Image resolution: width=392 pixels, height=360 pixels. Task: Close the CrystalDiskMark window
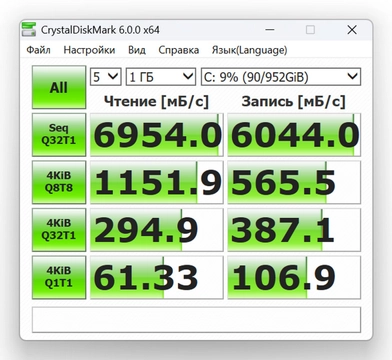[352, 30]
